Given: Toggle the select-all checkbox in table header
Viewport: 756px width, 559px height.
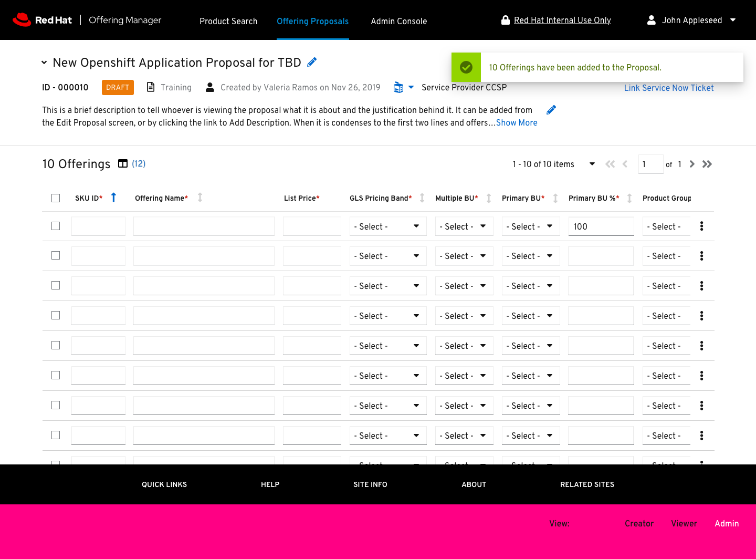Looking at the screenshot, I should 56,198.
